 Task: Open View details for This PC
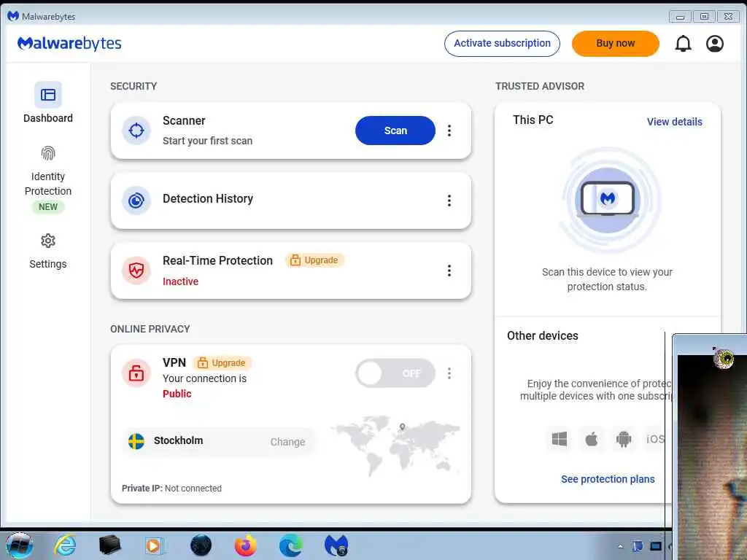pos(674,122)
